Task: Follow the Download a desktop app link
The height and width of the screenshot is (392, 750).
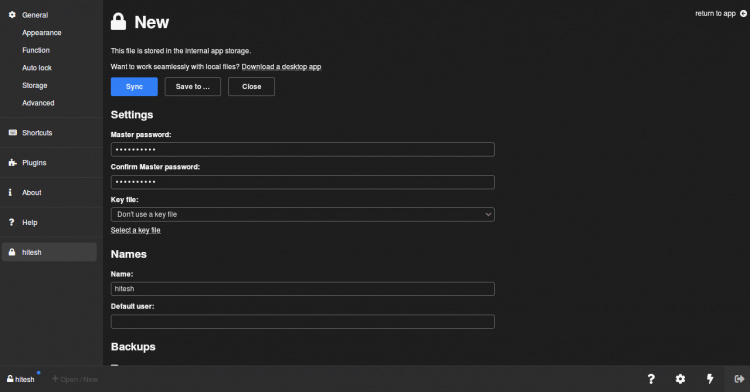Action: pos(281,66)
